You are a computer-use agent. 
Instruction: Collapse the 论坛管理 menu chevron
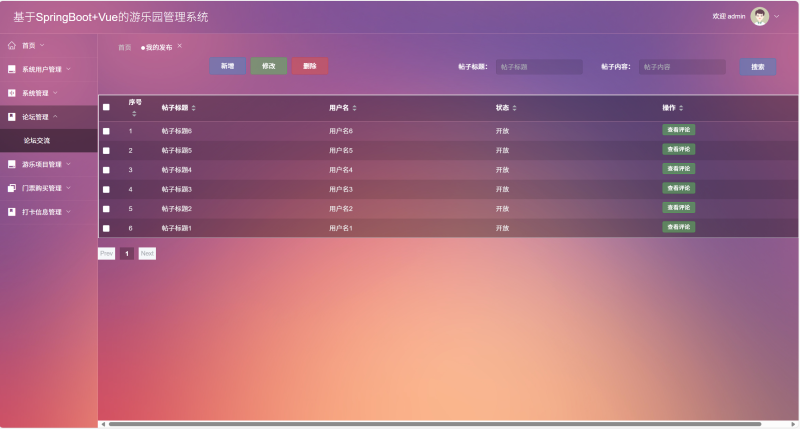coord(55,117)
